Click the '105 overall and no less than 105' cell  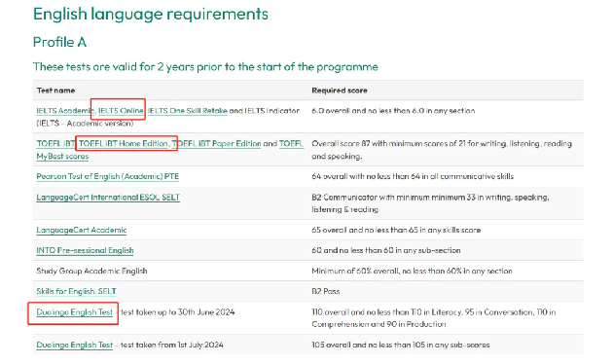point(401,345)
